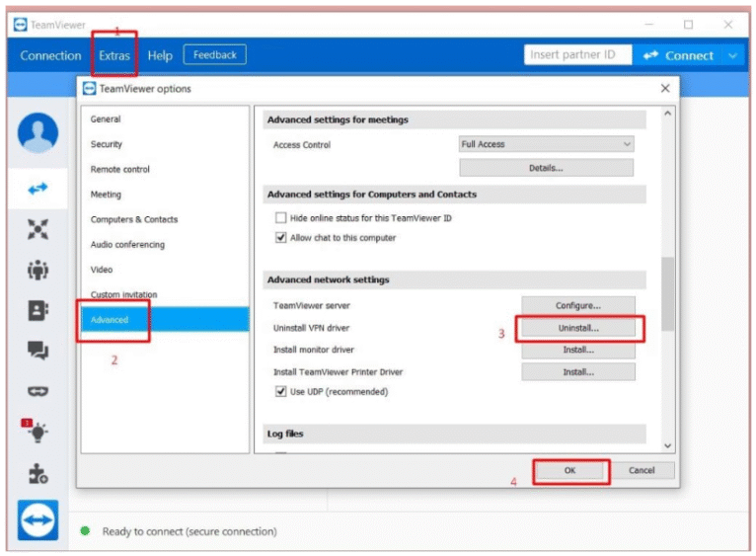Toggle Hide online status for this TeamViewer ID

point(280,217)
